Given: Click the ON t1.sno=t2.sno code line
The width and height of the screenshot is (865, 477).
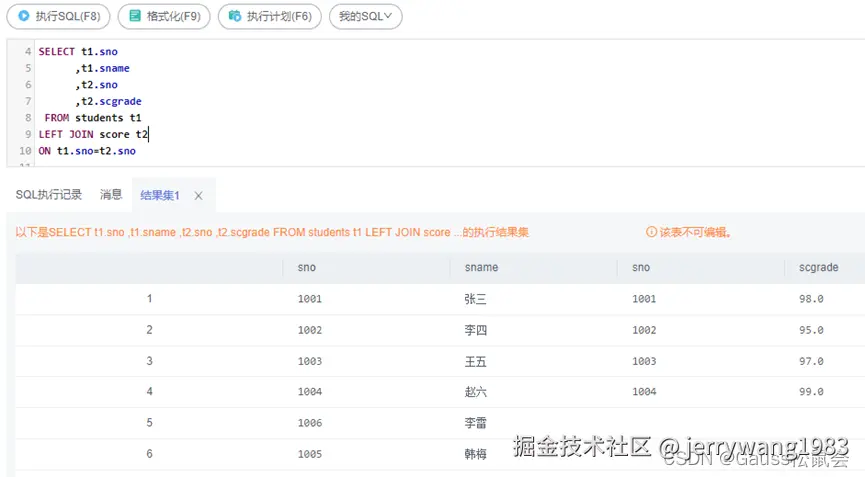Looking at the screenshot, I should point(87,151).
